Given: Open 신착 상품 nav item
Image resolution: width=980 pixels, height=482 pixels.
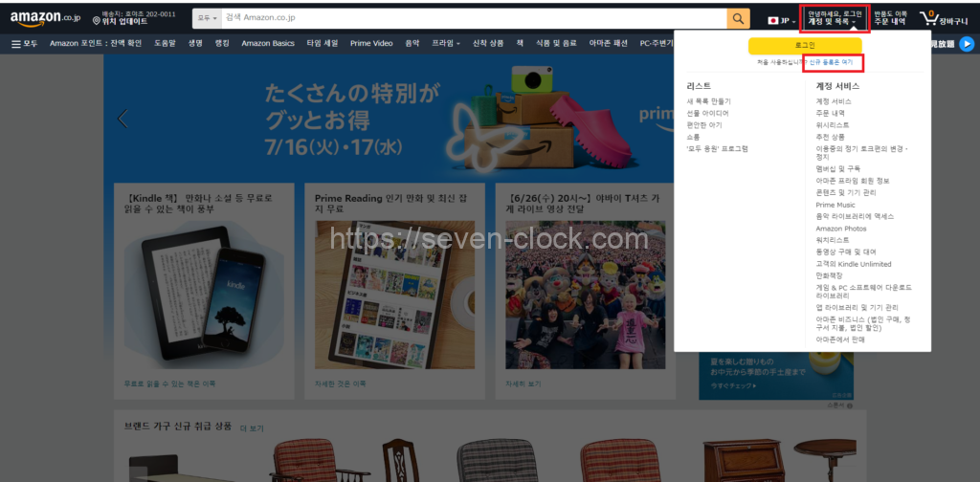Looking at the screenshot, I should [x=488, y=44].
